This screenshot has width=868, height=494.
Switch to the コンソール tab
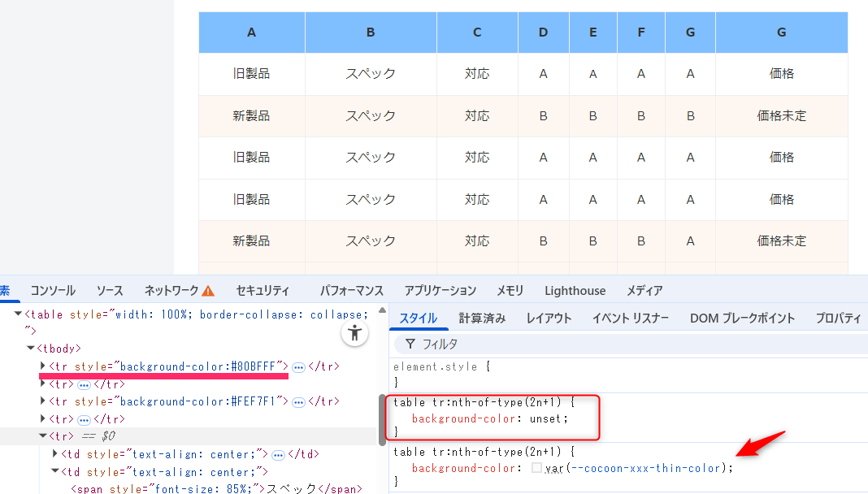pyautogui.click(x=53, y=291)
